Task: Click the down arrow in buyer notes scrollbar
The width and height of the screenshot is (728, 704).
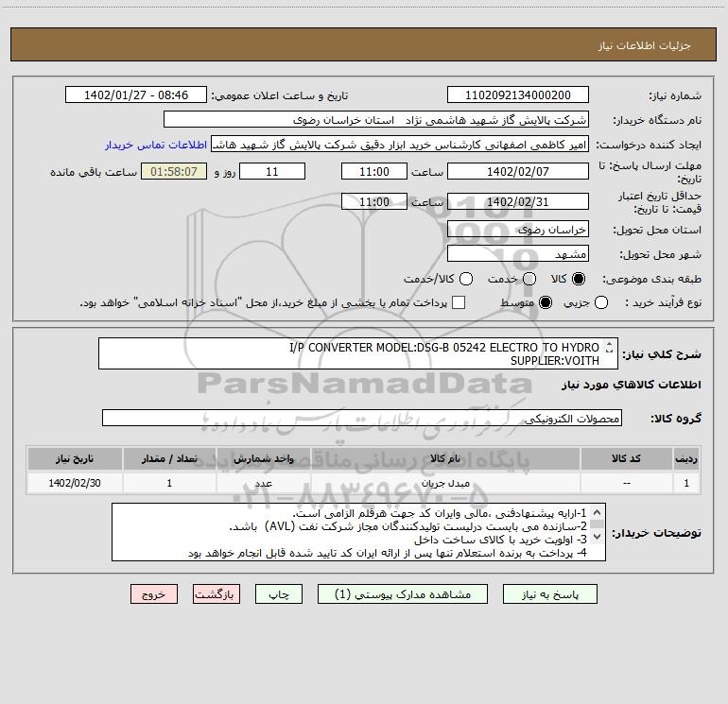Action: tap(598, 536)
